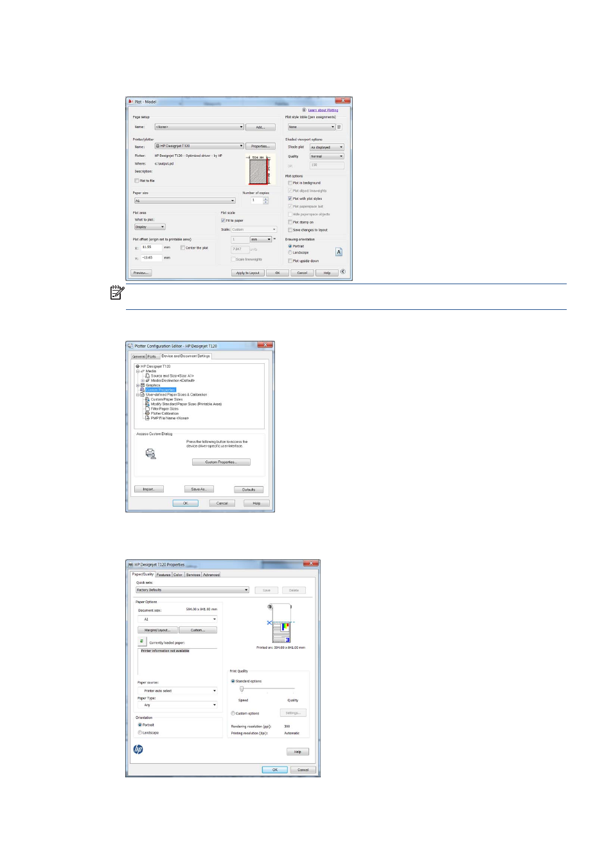Click the Media Destination icon
Screen dimensions: 613x868
(148, 381)
